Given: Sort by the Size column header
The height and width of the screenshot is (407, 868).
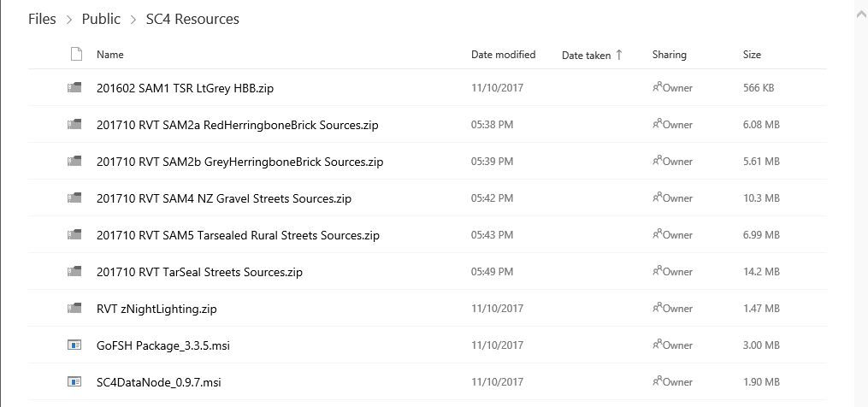Looking at the screenshot, I should tap(752, 54).
